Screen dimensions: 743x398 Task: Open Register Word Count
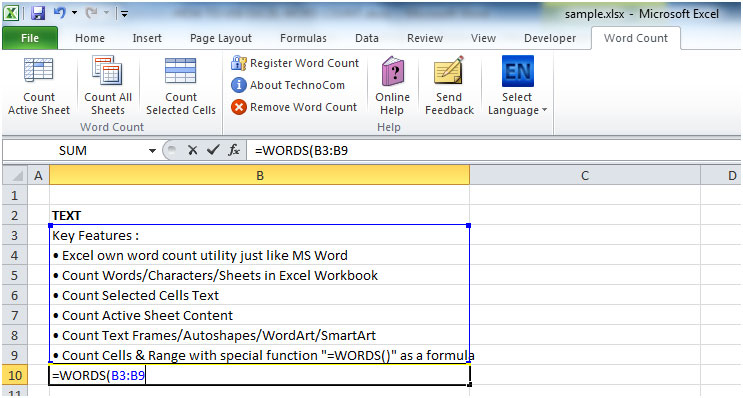click(x=295, y=63)
